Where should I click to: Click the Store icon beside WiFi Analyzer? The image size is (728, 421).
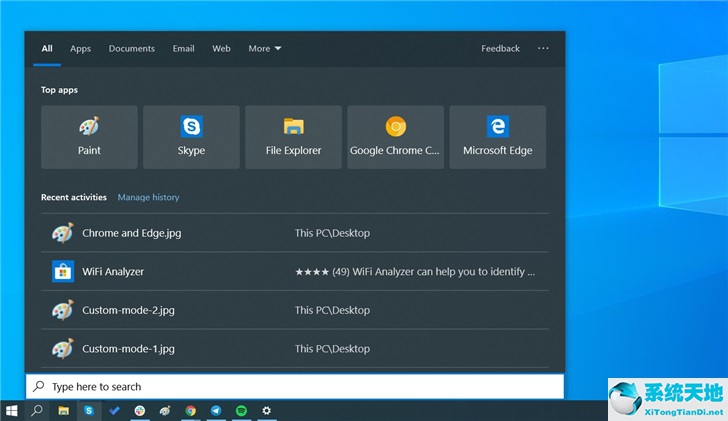tap(63, 272)
